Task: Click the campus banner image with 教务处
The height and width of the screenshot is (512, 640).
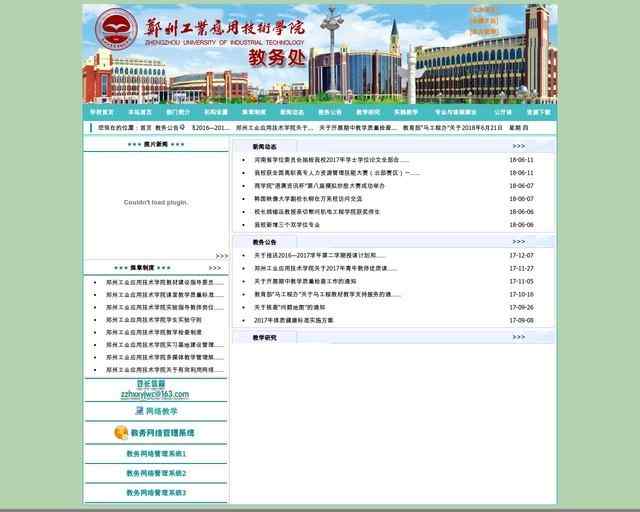Action: tap(320, 54)
